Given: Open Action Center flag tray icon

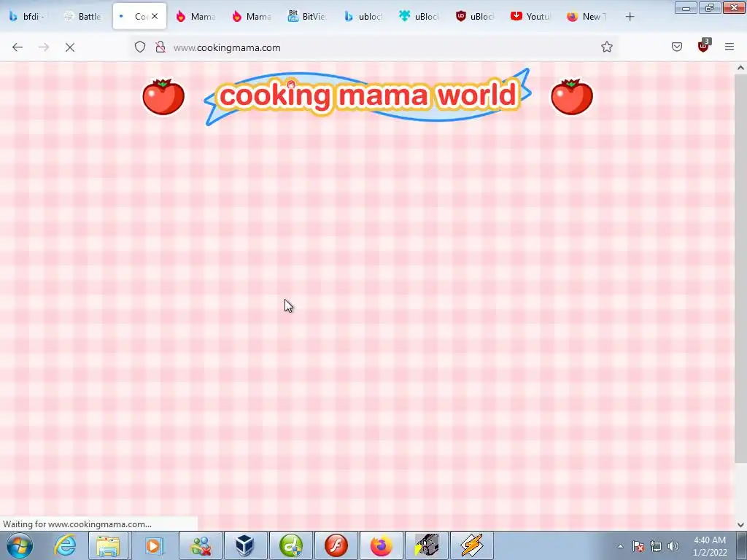Looking at the screenshot, I should pos(638,546).
